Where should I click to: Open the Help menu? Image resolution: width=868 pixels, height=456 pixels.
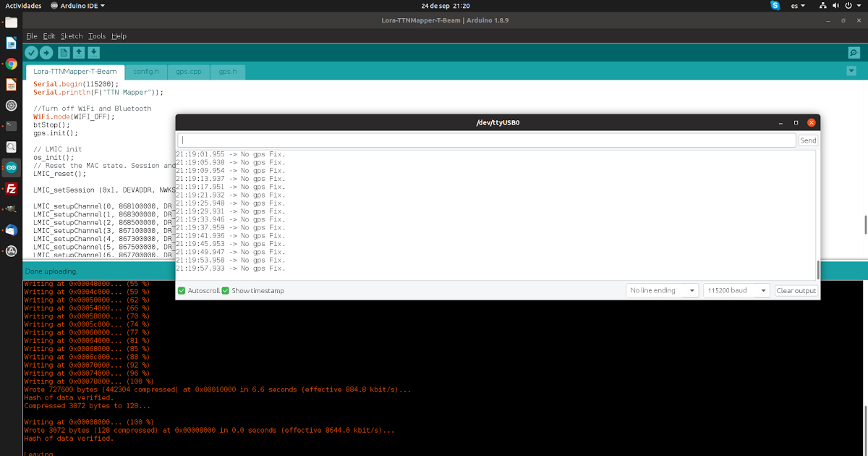[119, 36]
